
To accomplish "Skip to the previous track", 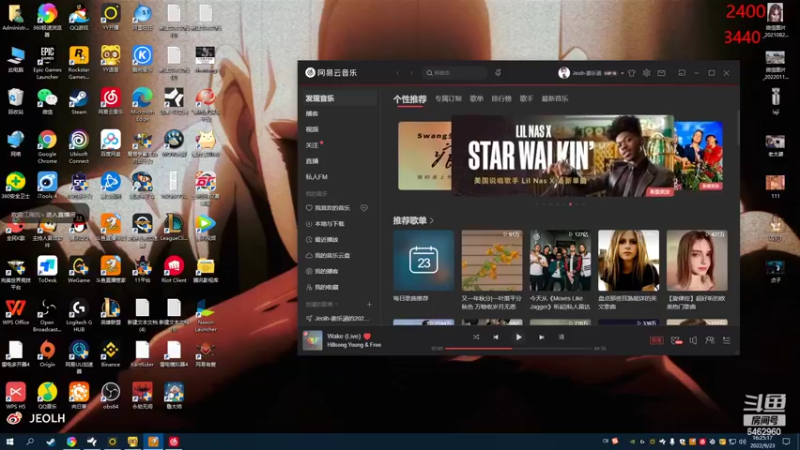I will tap(496, 337).
